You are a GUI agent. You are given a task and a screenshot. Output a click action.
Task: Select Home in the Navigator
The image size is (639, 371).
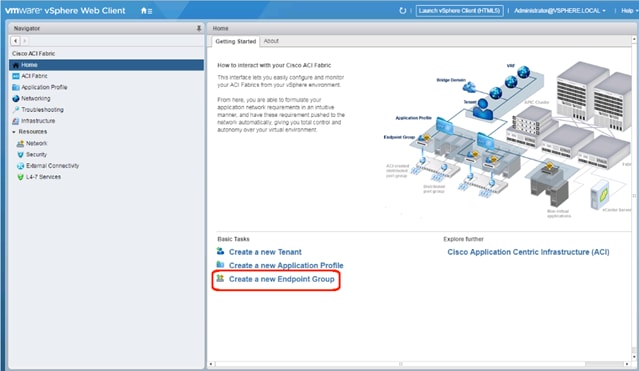tap(106, 65)
